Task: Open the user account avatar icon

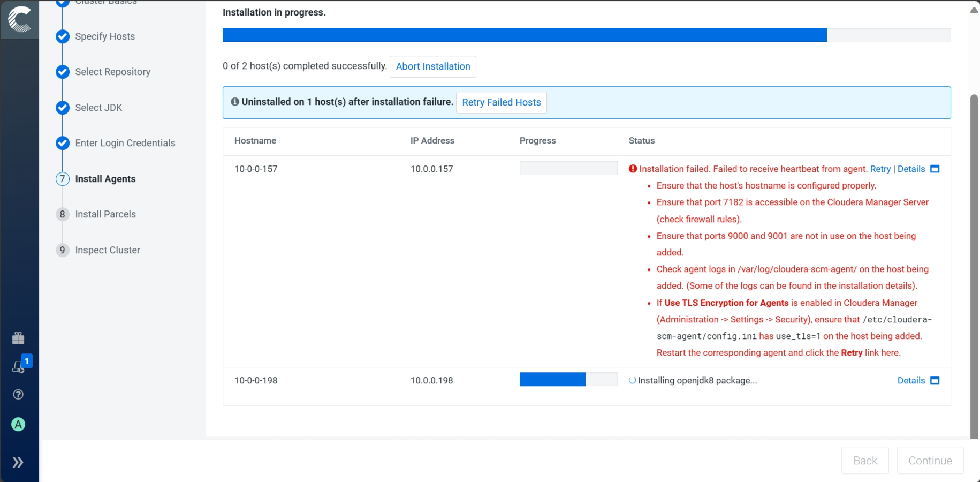Action: [18, 425]
